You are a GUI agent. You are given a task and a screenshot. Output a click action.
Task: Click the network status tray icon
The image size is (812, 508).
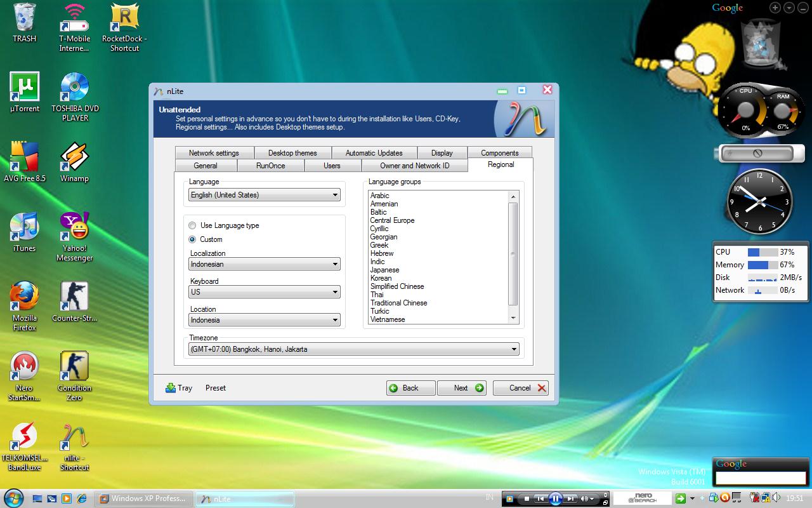[766, 498]
